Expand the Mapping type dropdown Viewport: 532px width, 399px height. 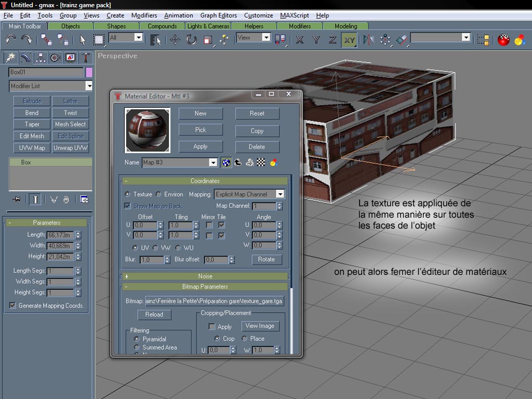(280, 194)
